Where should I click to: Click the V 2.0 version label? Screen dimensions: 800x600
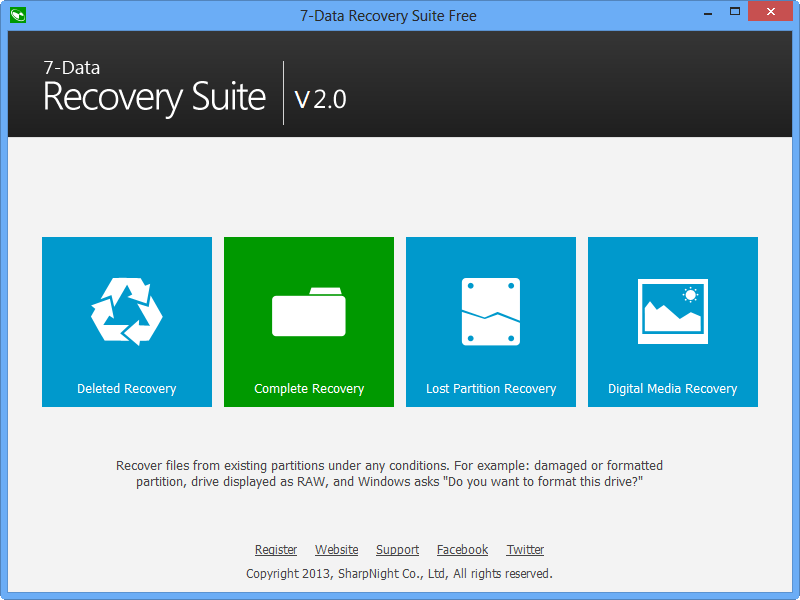coord(320,99)
